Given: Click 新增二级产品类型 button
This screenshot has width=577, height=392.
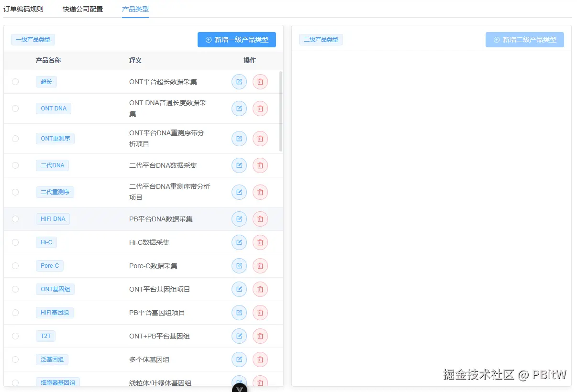Looking at the screenshot, I should click(525, 40).
